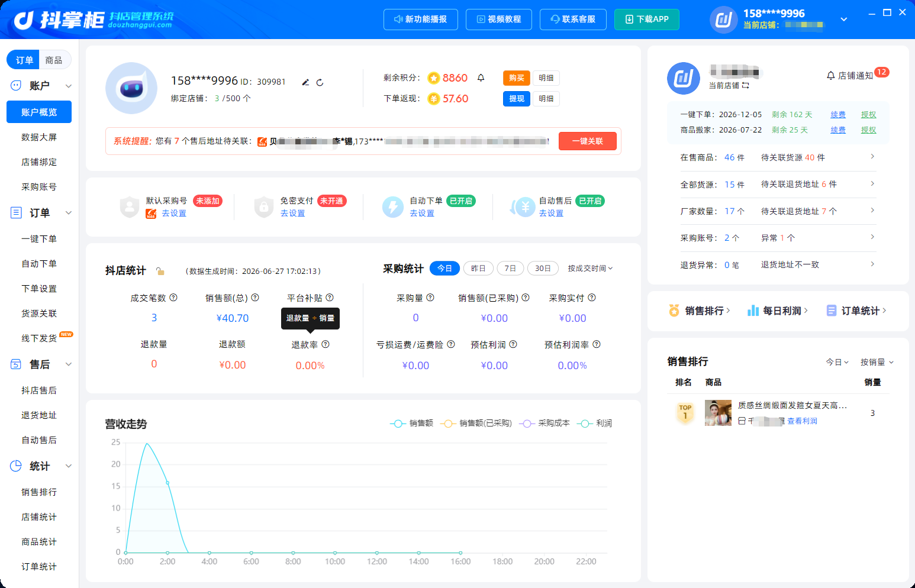Open 每日利润 quick link
This screenshot has width=915, height=588.
pyautogui.click(x=778, y=311)
